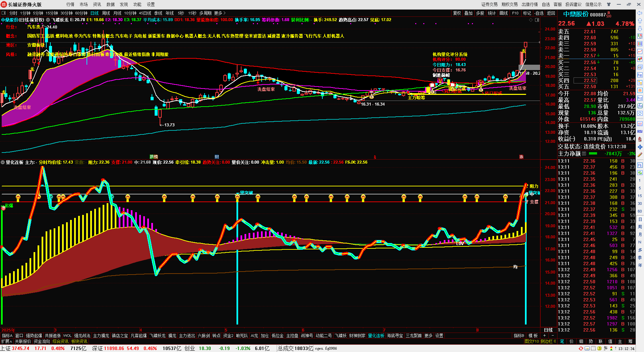Image resolution: width=644 pixels, height=352 pixels.
Task: Collapse the sidebar with 侧边栏《 button
Action: point(548,341)
